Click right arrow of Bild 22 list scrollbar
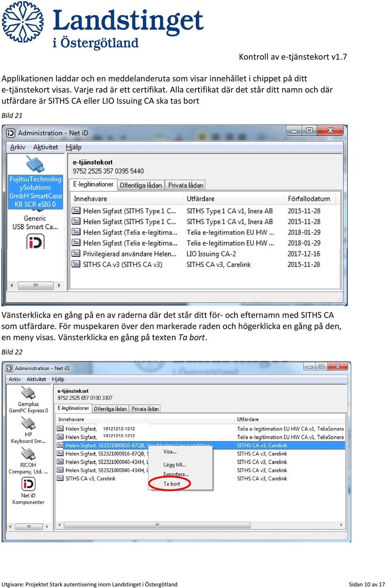The width and height of the screenshot is (385, 588). coord(341,525)
